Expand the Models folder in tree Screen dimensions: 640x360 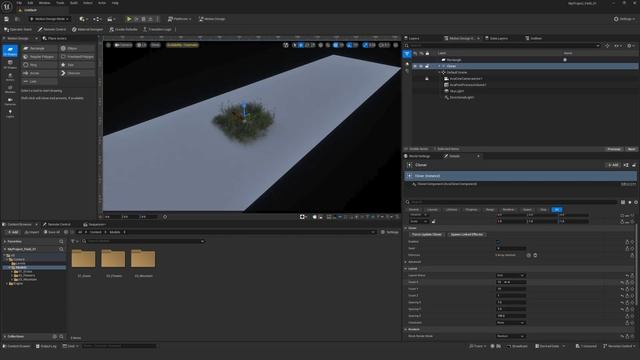coord(9,267)
